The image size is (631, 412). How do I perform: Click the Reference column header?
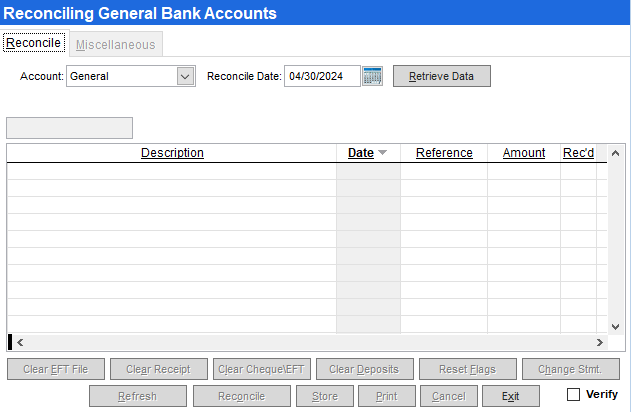pyautogui.click(x=444, y=153)
